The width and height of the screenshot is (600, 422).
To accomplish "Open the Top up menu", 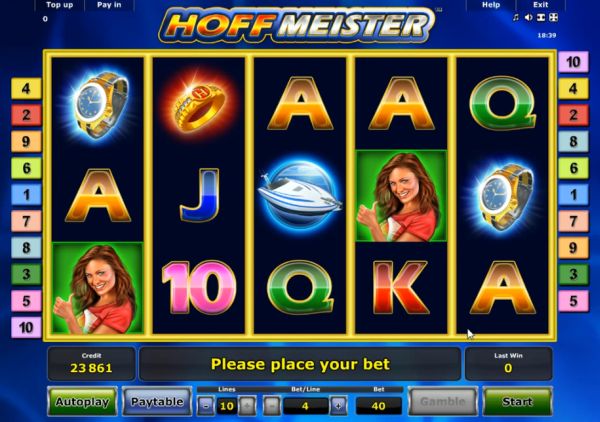I will point(59,5).
